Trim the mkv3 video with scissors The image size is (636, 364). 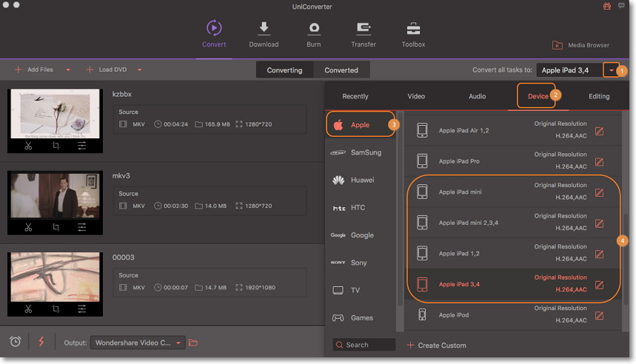28,227
